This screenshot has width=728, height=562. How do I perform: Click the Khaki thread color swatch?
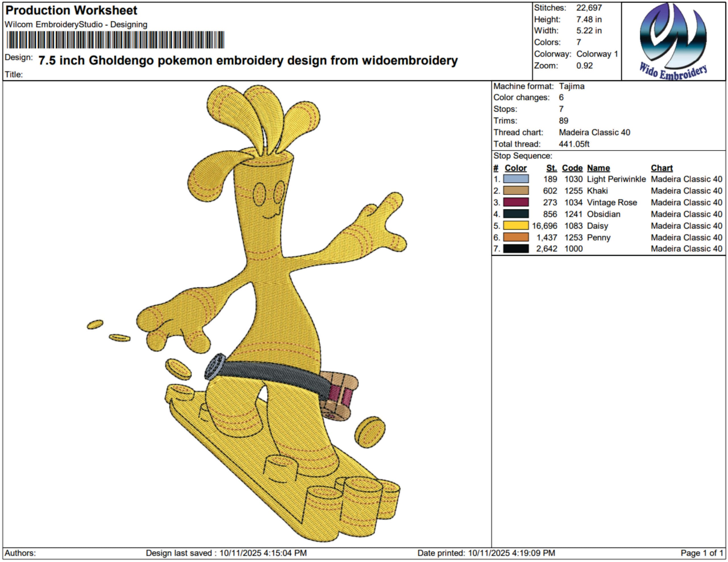click(516, 191)
